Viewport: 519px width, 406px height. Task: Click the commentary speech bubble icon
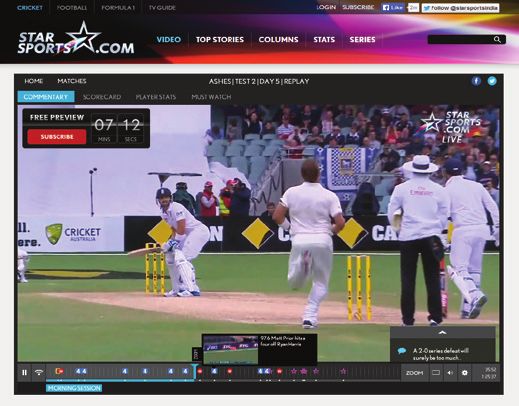click(402, 351)
